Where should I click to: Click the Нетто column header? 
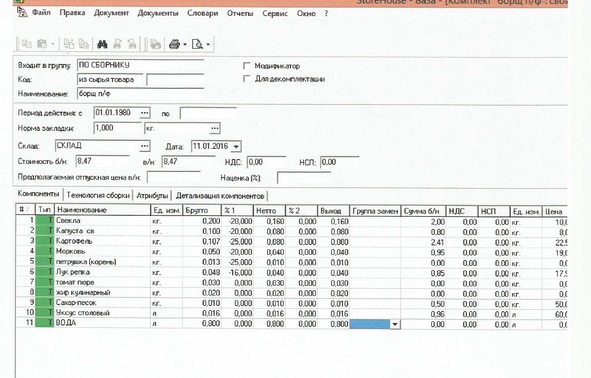pos(269,211)
